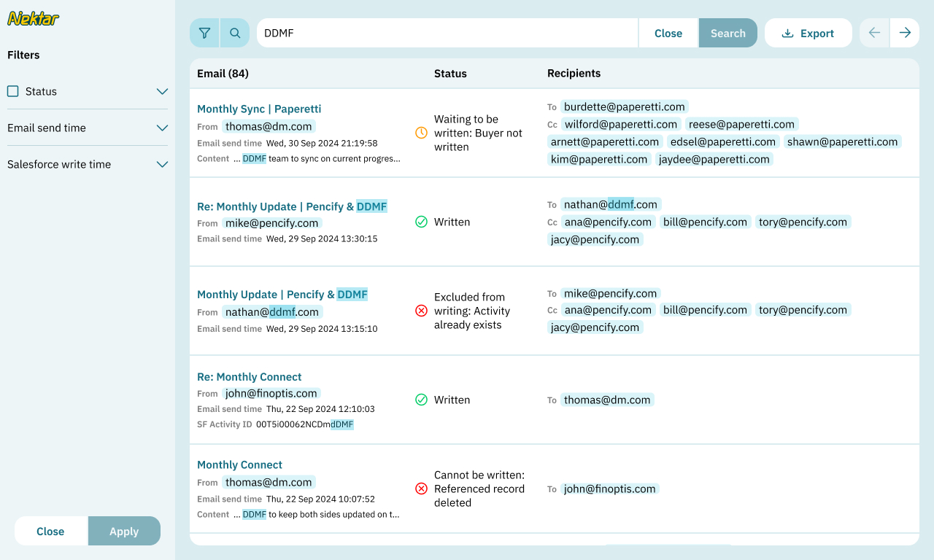The width and height of the screenshot is (934, 560).
Task: Click send time Thu, 22 Sep 2024 10:07:52
Action: (x=320, y=499)
